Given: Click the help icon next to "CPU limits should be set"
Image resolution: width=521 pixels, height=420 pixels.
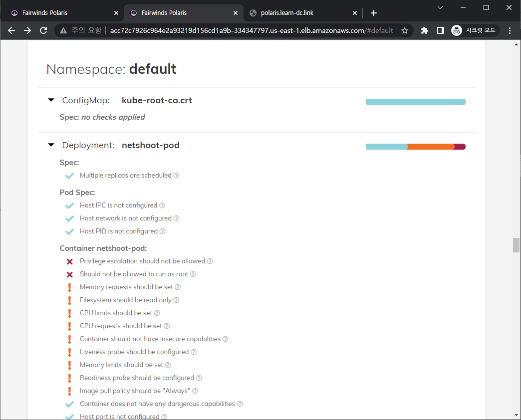Looking at the screenshot, I should pos(157,313).
